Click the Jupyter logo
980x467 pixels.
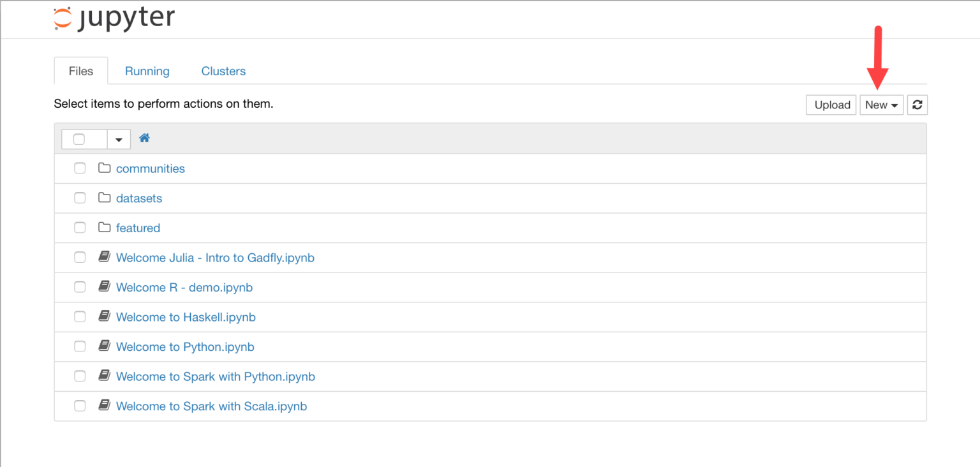(114, 19)
